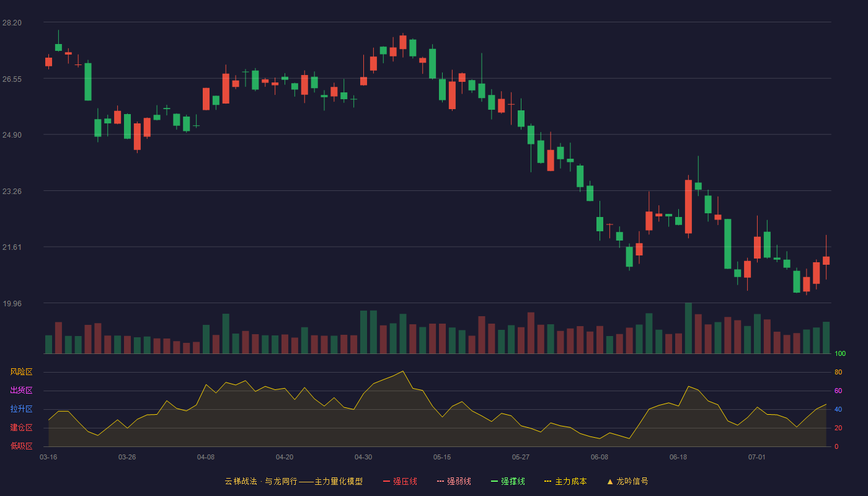Click the 19.96 price level label

[x=12, y=303]
